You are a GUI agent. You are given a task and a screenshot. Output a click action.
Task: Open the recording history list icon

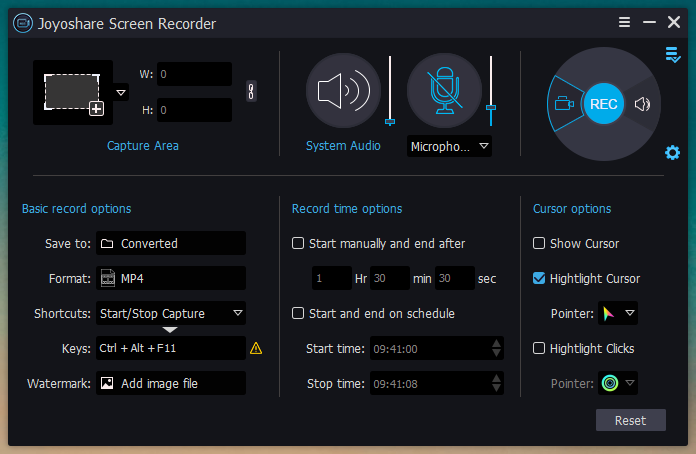click(673, 55)
